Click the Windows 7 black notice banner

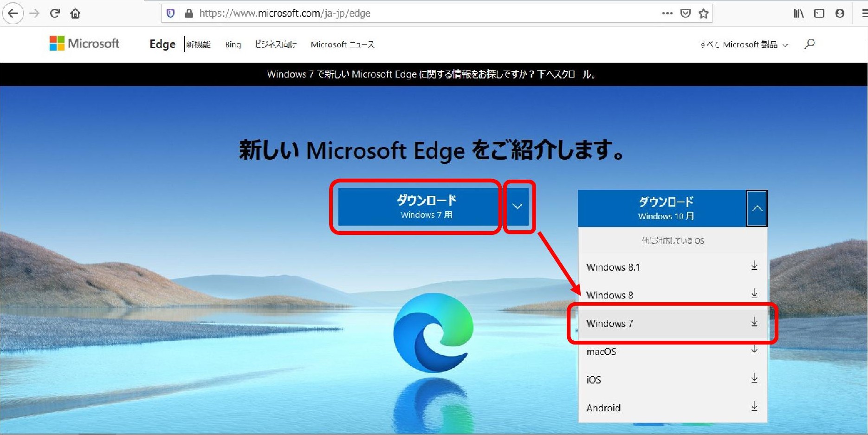point(434,74)
